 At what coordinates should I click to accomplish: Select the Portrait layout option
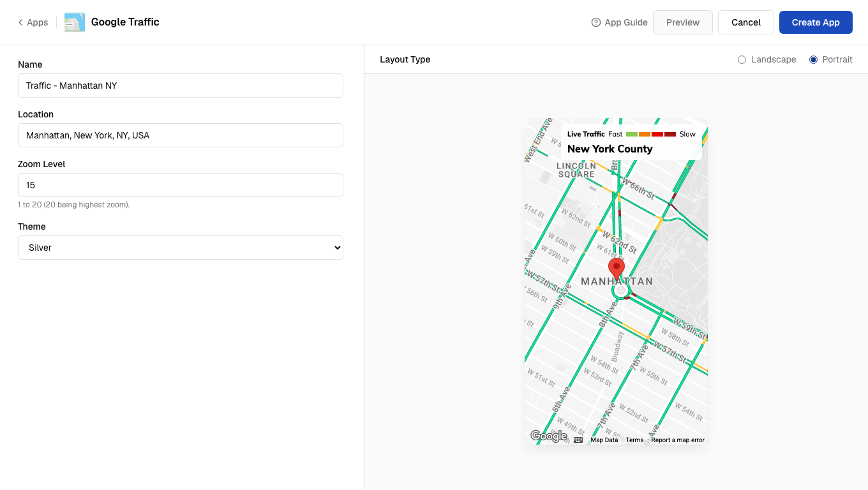coord(813,59)
